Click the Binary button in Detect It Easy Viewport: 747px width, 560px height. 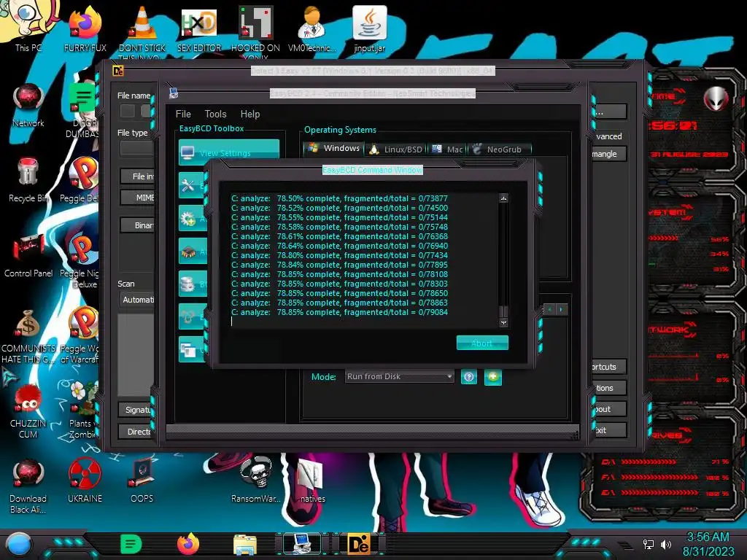tap(138, 225)
